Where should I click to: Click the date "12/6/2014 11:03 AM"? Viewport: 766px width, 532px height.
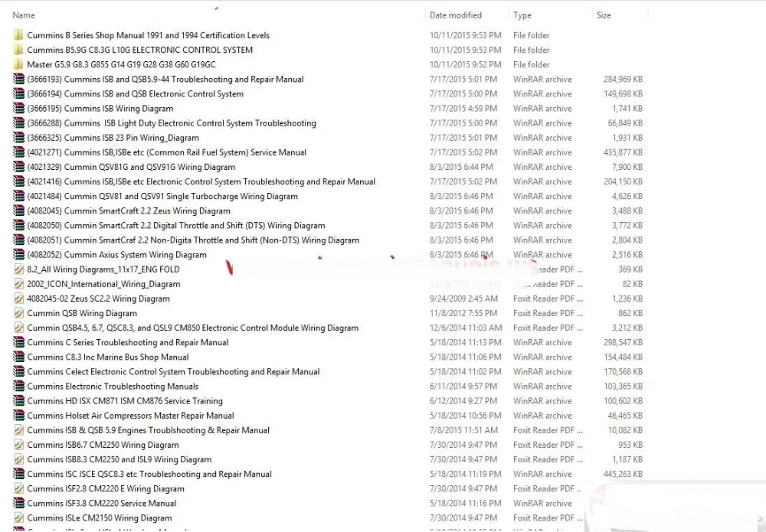(x=466, y=328)
